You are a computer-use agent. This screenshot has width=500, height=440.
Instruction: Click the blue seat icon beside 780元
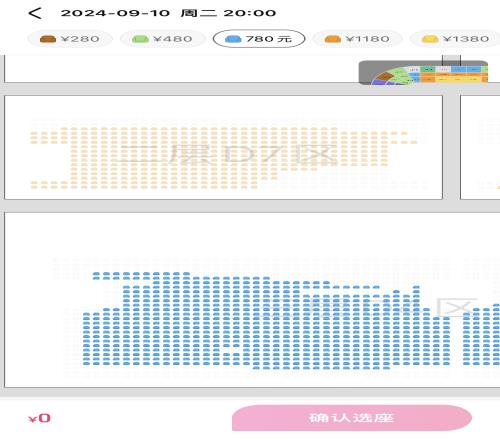[233, 39]
